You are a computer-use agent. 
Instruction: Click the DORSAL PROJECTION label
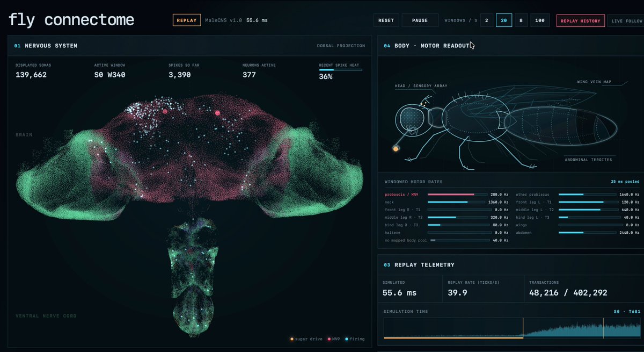pos(341,46)
